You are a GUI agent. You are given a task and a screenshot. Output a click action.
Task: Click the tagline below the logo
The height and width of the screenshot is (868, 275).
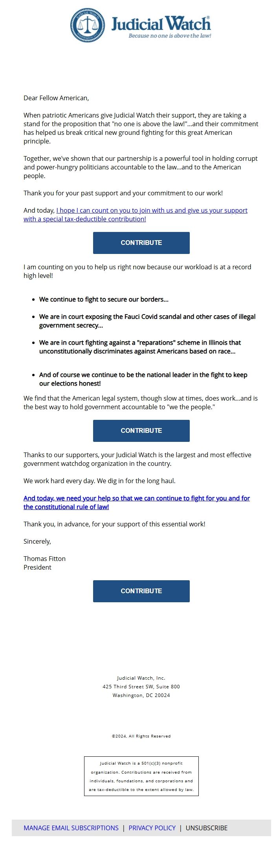click(169, 35)
